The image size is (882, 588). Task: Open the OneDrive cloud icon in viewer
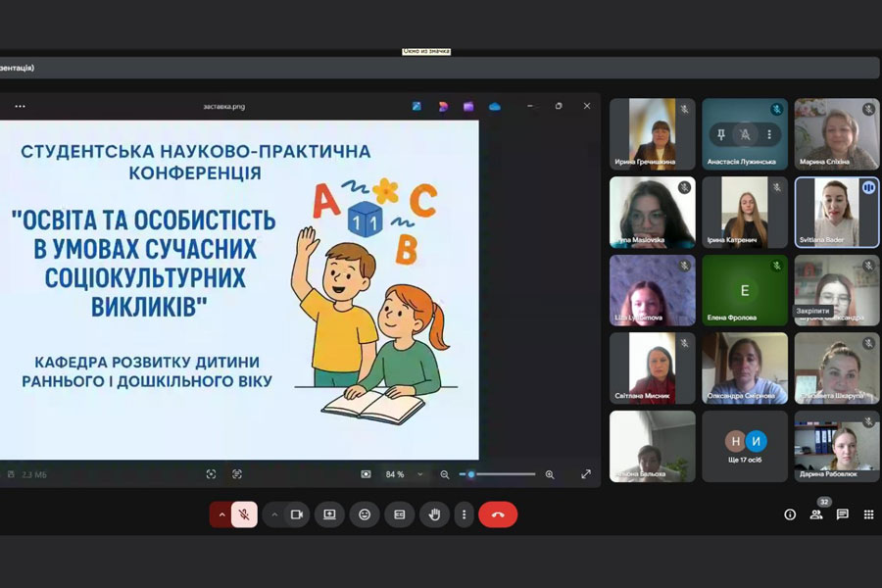495,106
